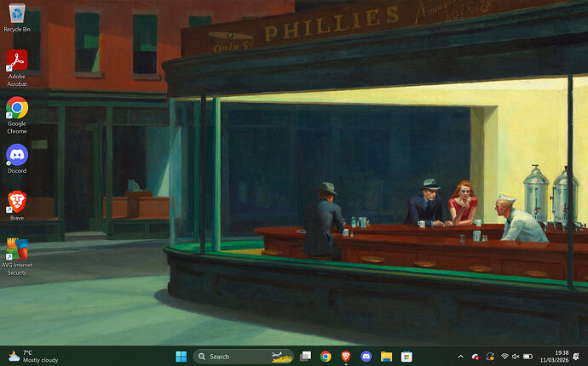588x366 pixels.
Task: Click the sync update tray icon
Action: pos(490,357)
